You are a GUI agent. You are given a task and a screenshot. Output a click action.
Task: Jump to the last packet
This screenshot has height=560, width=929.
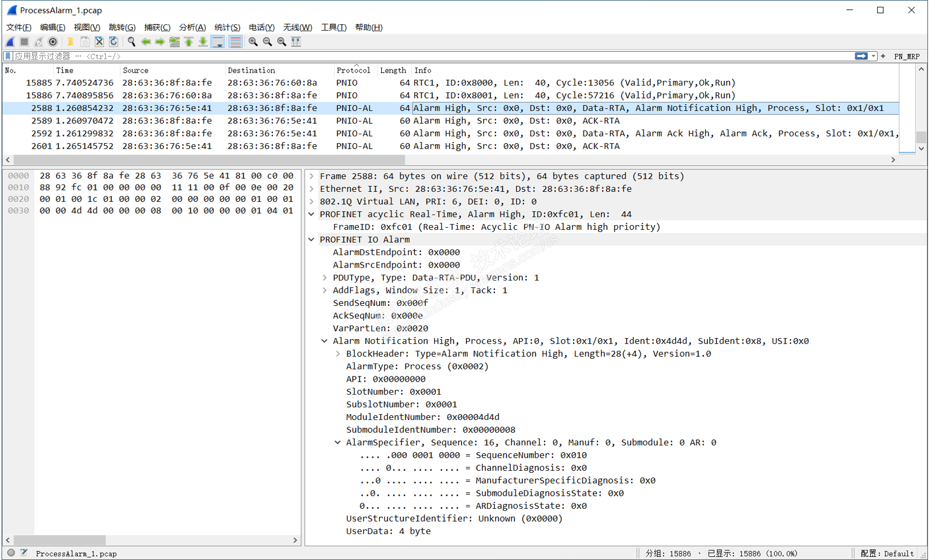tap(203, 42)
